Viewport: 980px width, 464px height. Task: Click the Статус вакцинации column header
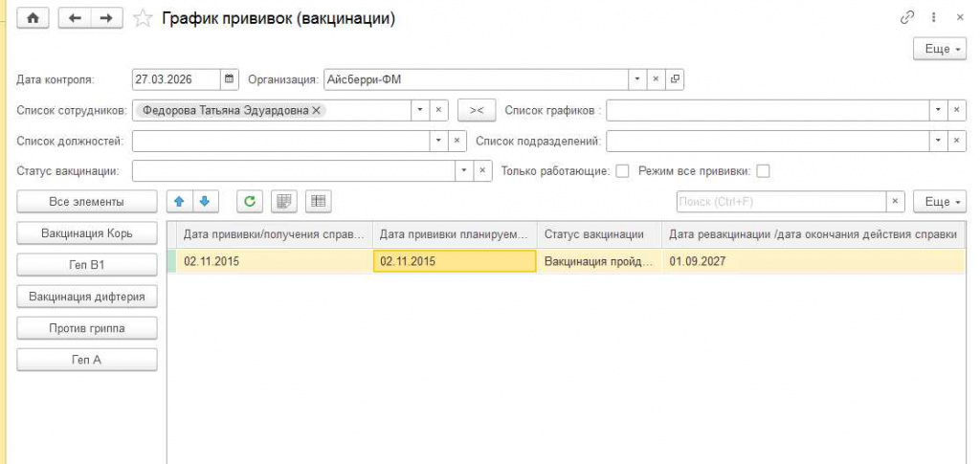pyautogui.click(x=599, y=234)
